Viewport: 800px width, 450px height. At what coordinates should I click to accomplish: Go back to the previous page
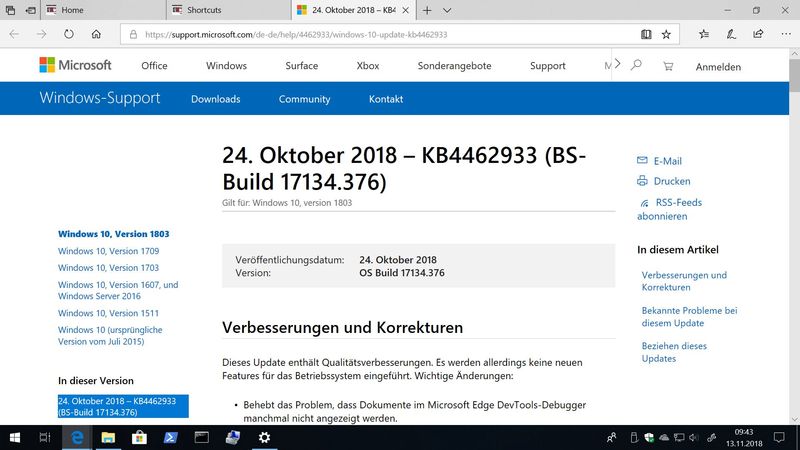click(14, 34)
